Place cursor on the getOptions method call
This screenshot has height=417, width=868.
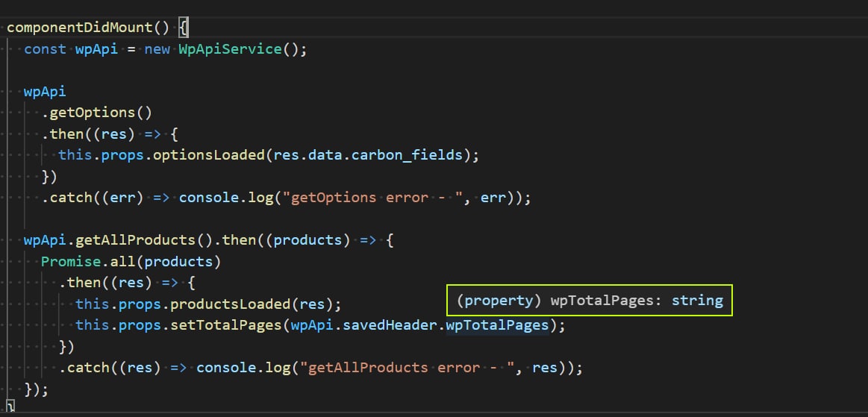pyautogui.click(x=92, y=113)
